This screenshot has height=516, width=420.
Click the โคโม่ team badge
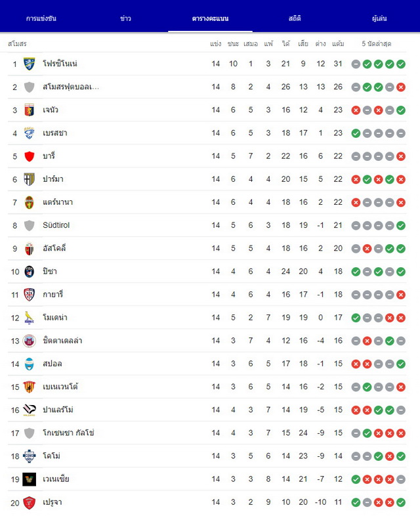pyautogui.click(x=30, y=456)
